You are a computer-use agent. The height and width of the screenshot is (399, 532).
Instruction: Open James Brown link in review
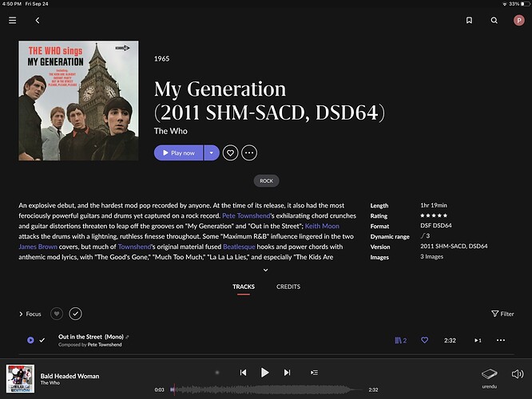click(x=38, y=247)
